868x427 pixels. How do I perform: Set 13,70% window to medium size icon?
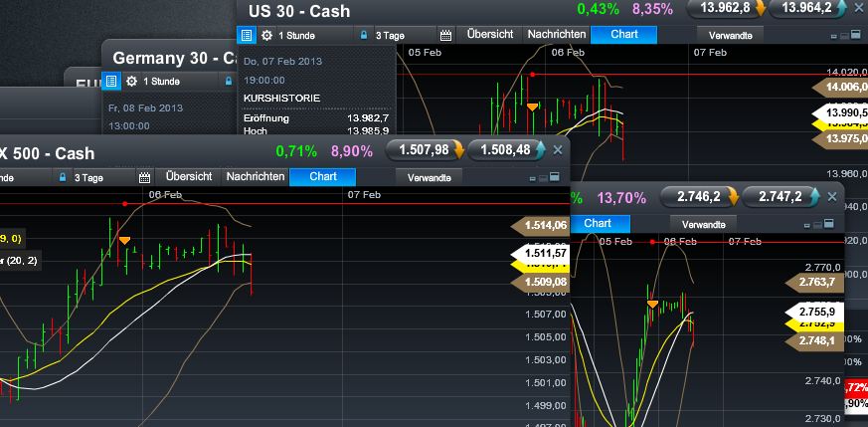[x=817, y=224]
